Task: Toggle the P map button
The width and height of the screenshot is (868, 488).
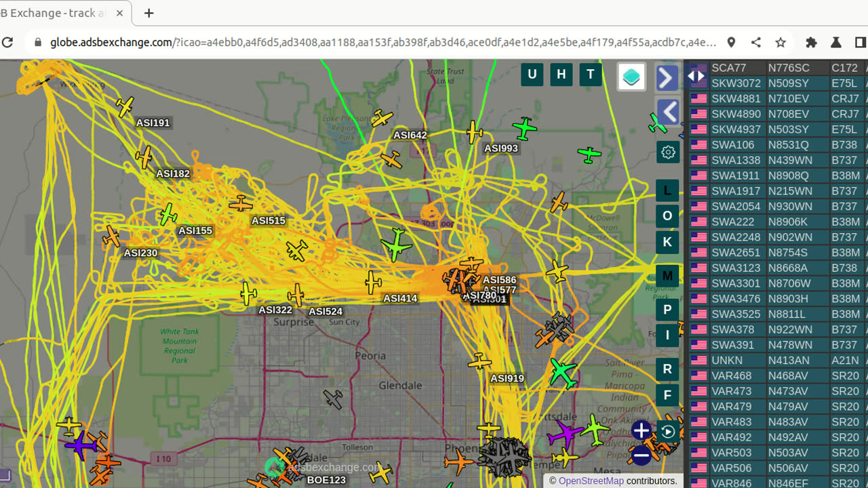Action: pos(667,310)
